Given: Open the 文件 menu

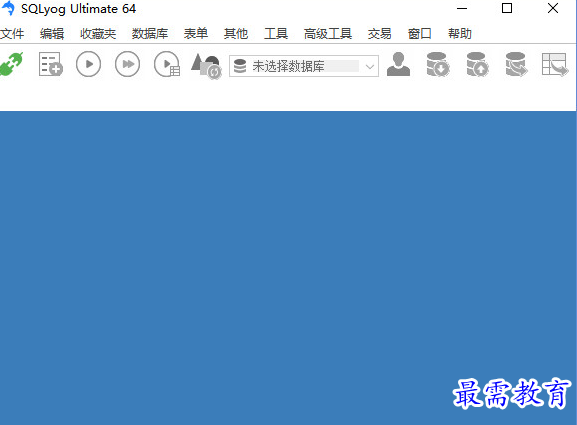Looking at the screenshot, I should 12,34.
